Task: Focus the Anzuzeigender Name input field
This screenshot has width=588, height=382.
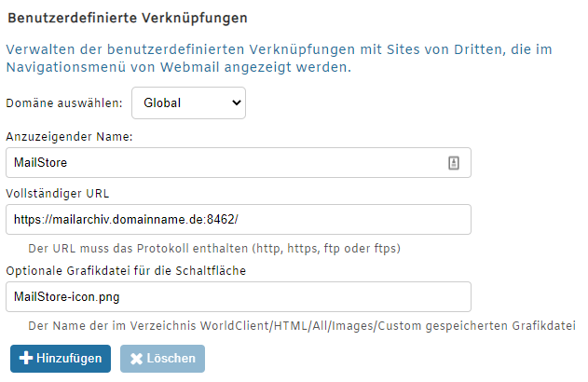Action: [x=224, y=162]
